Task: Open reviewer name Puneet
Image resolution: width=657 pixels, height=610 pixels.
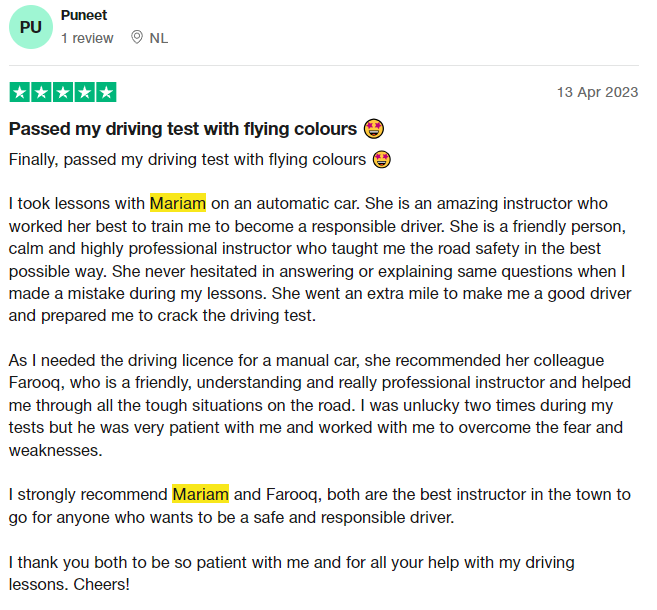Action: point(84,15)
